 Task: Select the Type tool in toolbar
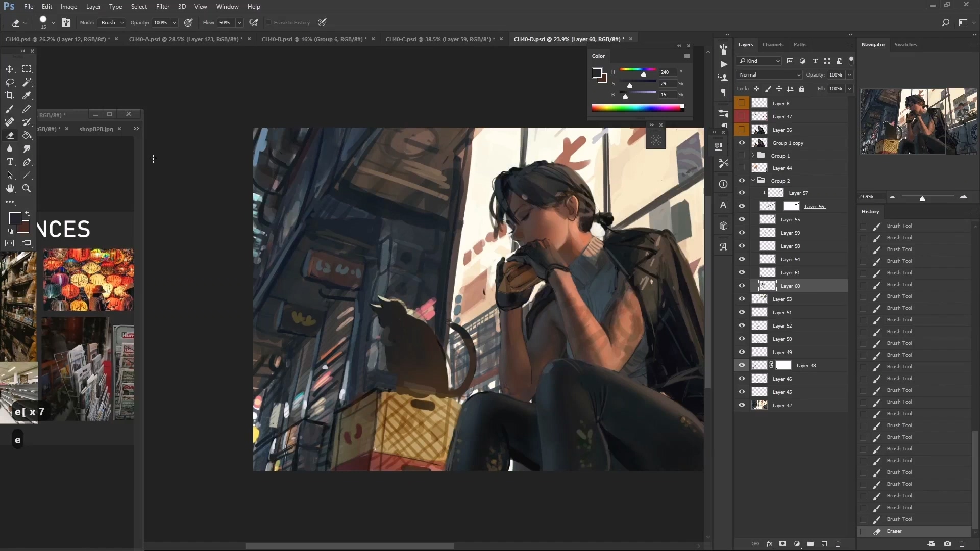[x=10, y=161]
